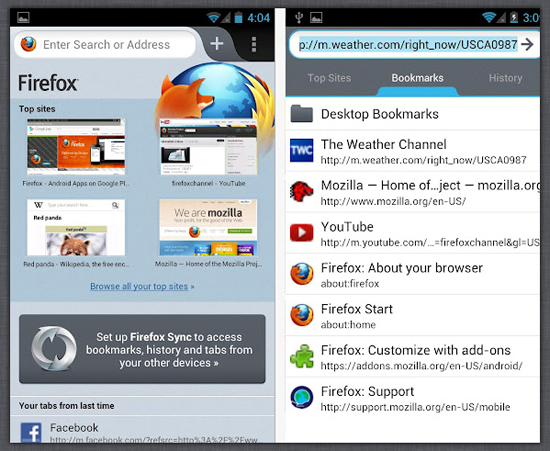Viewport: 550px width, 451px height.
Task: Open Firefox Android Apps on Google Play thumbnail
Action: click(76, 147)
